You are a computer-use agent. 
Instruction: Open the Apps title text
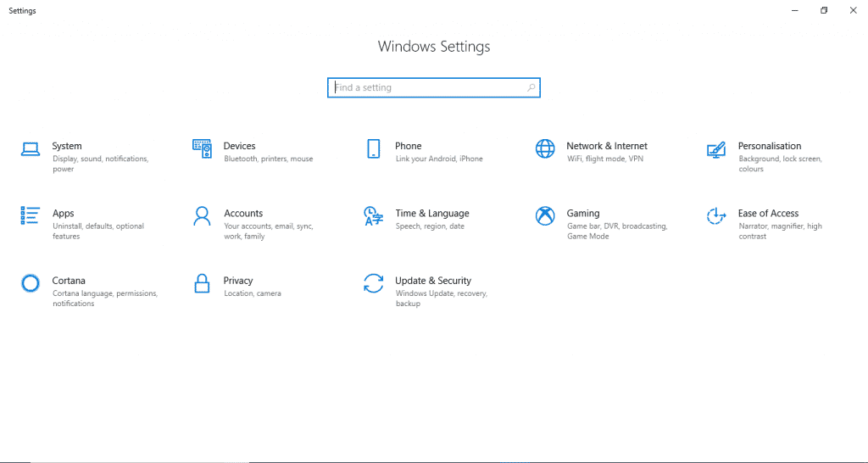point(63,213)
